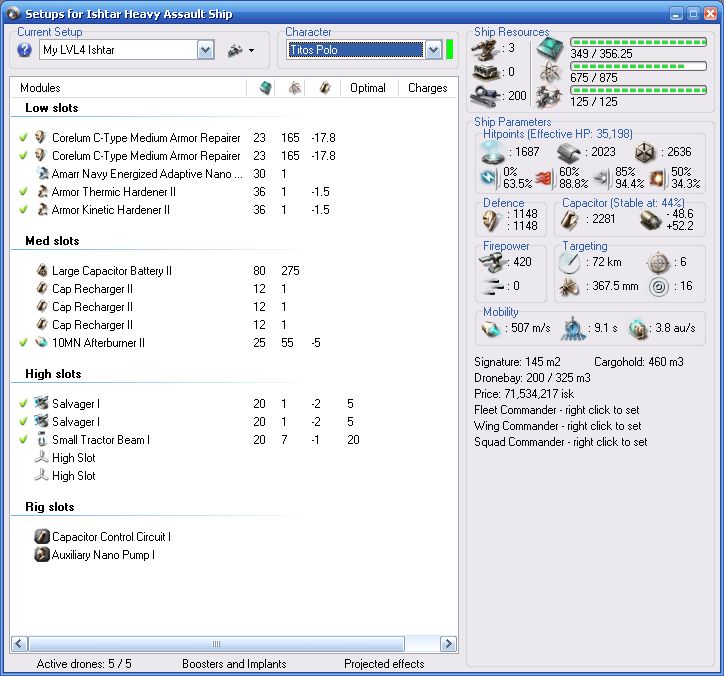
Task: Click the Auxiliary Nano Pump I rig icon
Action: 42,554
